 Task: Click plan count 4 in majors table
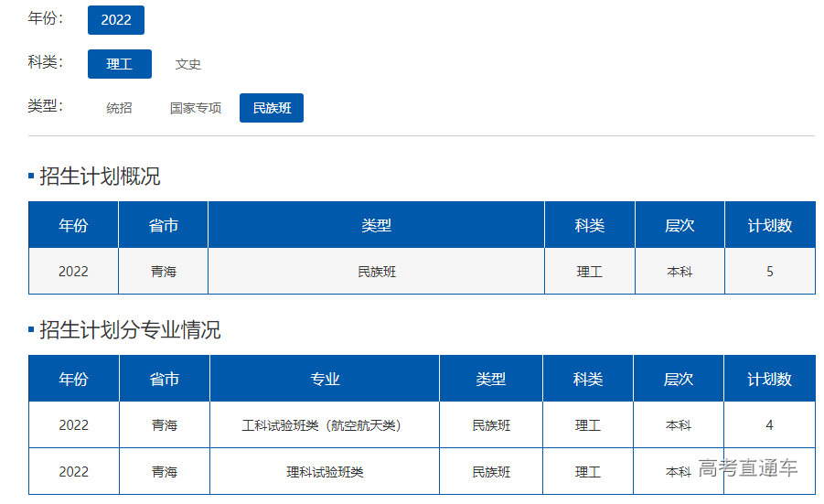tap(769, 425)
